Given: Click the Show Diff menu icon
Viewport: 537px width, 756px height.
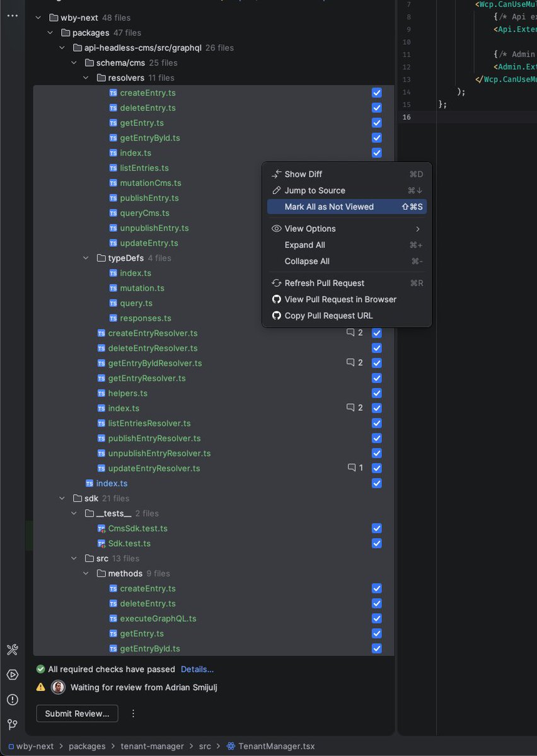Looking at the screenshot, I should point(276,174).
